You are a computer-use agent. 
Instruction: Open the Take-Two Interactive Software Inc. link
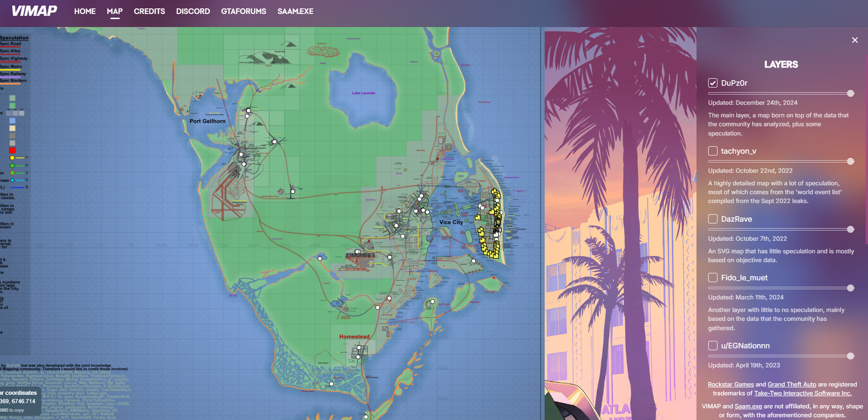[803, 393]
